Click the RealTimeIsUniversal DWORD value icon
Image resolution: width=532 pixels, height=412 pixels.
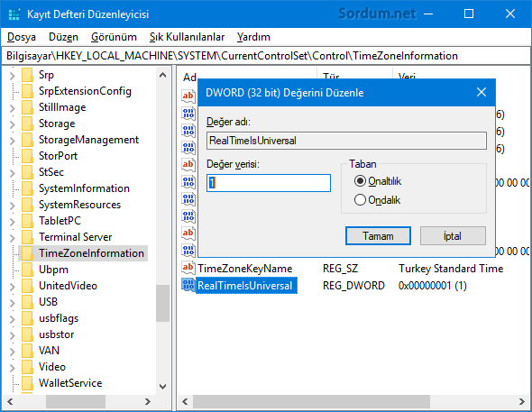coord(188,285)
